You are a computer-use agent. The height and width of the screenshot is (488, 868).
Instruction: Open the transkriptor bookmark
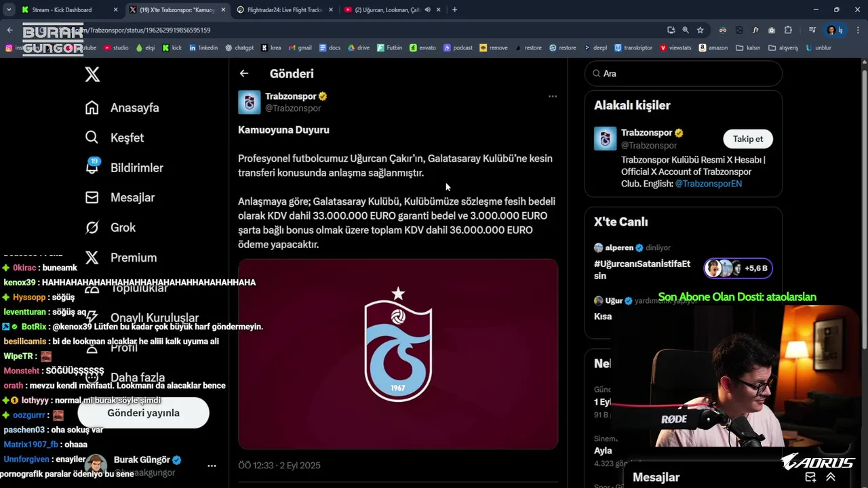[x=633, y=48]
